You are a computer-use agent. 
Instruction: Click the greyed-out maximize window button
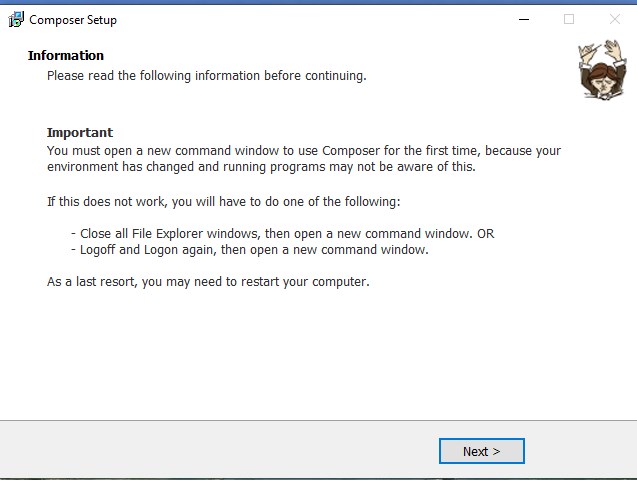(569, 19)
